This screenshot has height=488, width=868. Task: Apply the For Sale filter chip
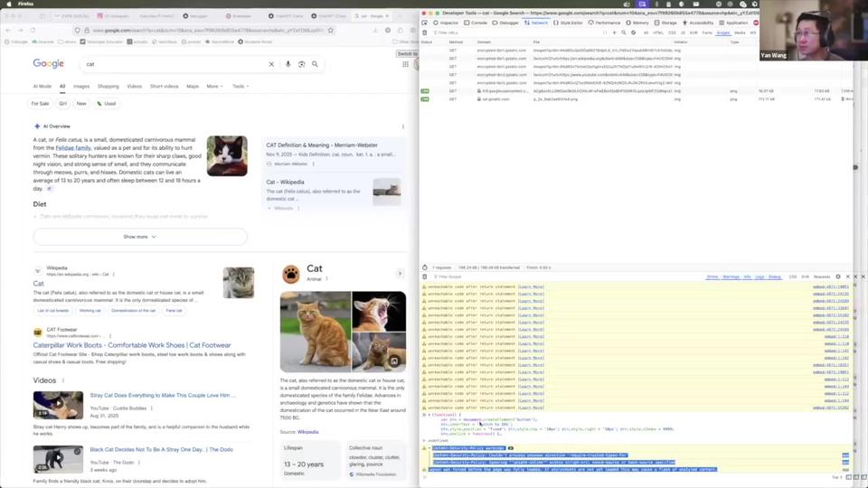(x=40, y=103)
